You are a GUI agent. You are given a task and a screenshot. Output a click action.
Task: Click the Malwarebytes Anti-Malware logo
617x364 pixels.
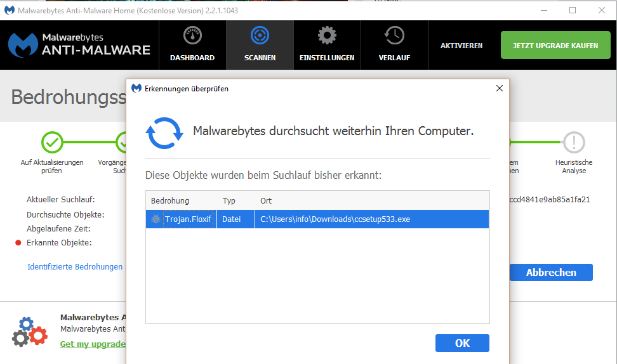pyautogui.click(x=79, y=45)
